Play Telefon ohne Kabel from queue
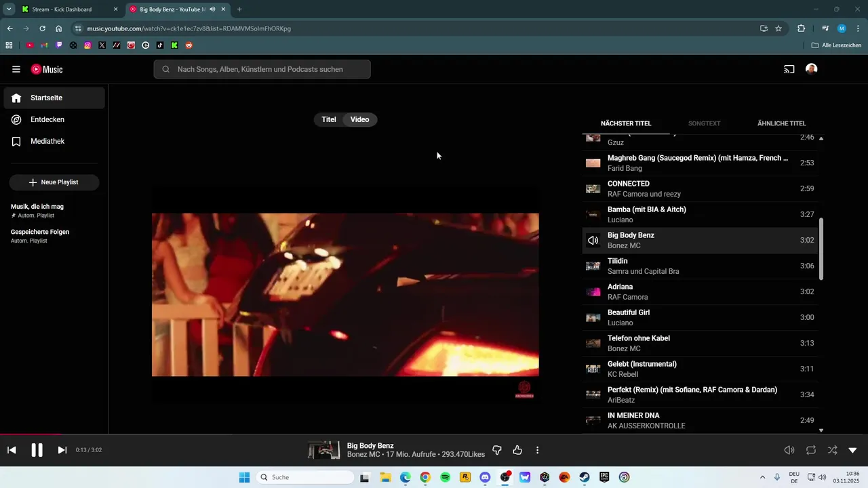868x488 pixels. 700,343
